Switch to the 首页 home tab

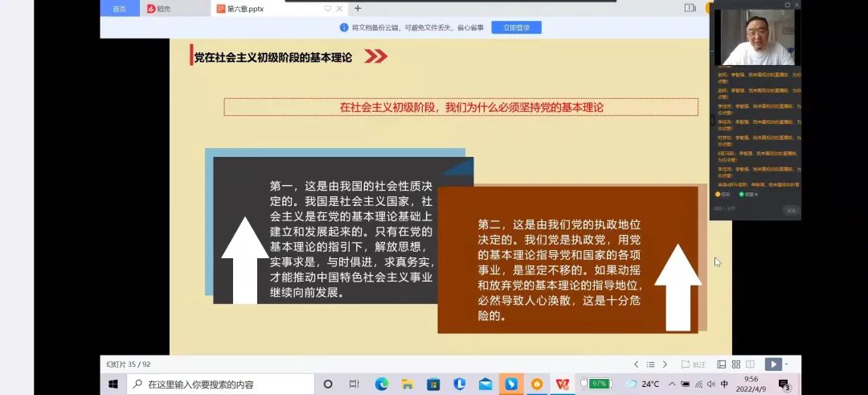119,9
